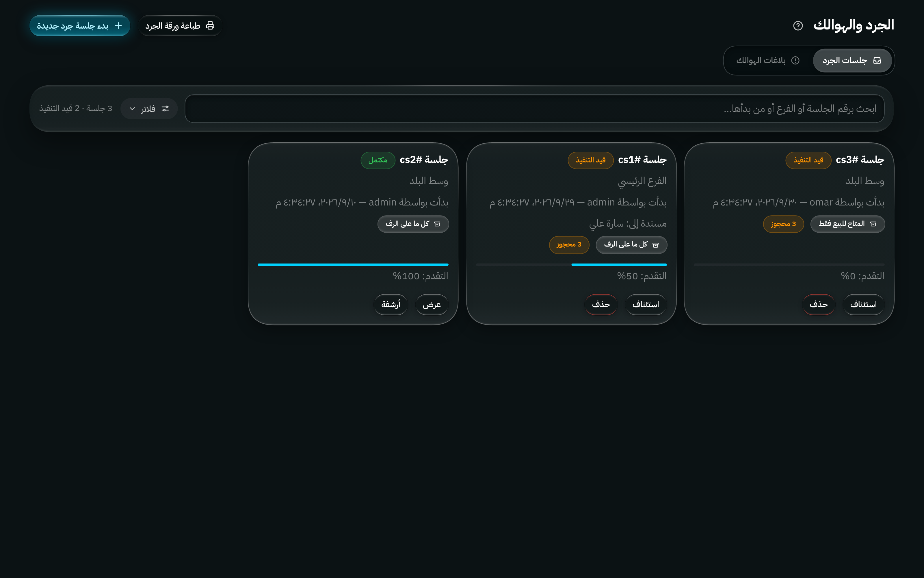The image size is (924, 578).
Task: Click archive icon in المتاح للبيع فقط chip
Action: (x=873, y=224)
